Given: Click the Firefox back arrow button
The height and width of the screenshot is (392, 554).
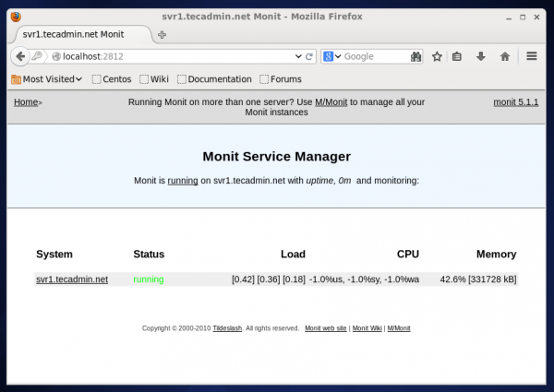Looking at the screenshot, I should pos(18,56).
